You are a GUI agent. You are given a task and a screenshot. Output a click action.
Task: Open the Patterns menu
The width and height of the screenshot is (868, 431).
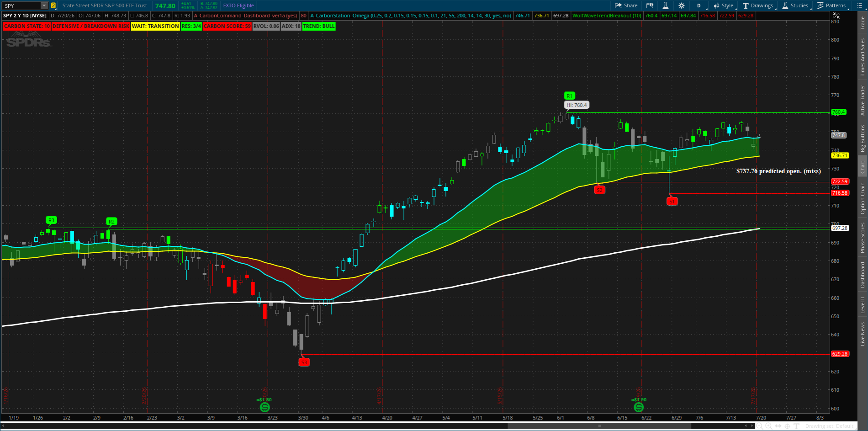[831, 5]
